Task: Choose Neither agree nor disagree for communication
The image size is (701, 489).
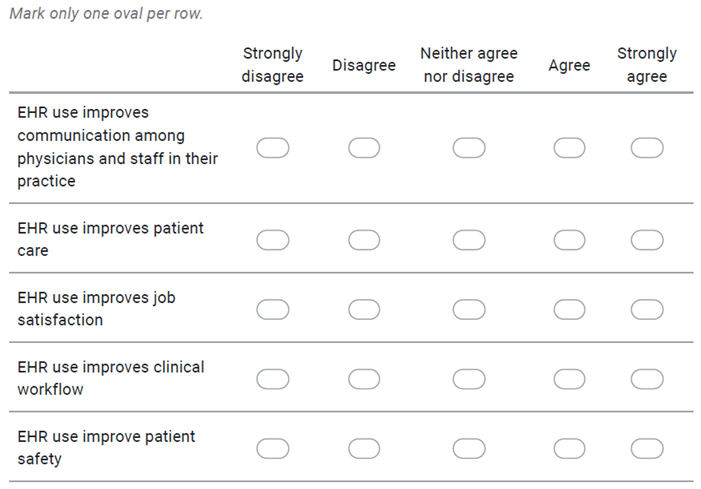Action: point(468,148)
